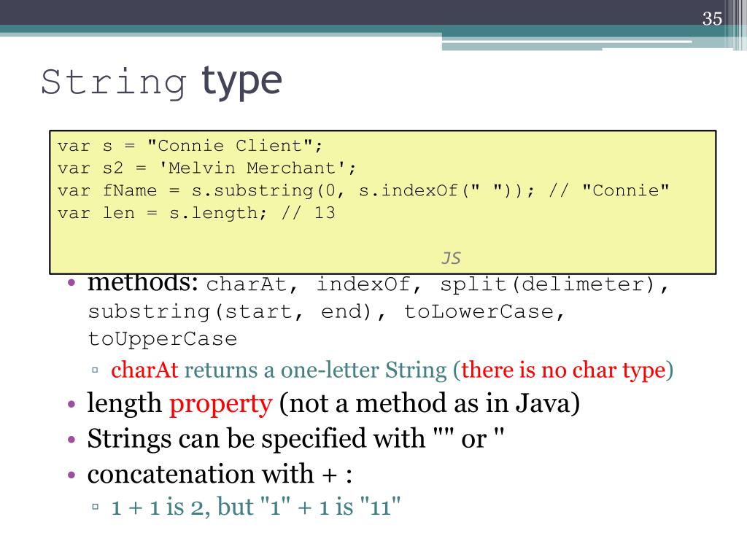Click the '1 + 1 is 2, but' sub-bullet

[x=256, y=507]
